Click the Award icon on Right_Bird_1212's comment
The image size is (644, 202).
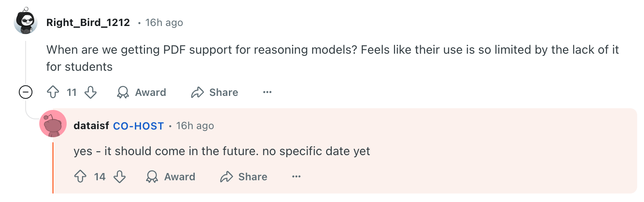pyautogui.click(x=123, y=92)
